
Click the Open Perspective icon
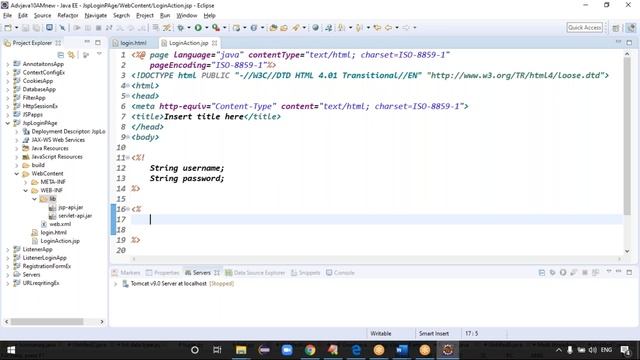click(616, 28)
